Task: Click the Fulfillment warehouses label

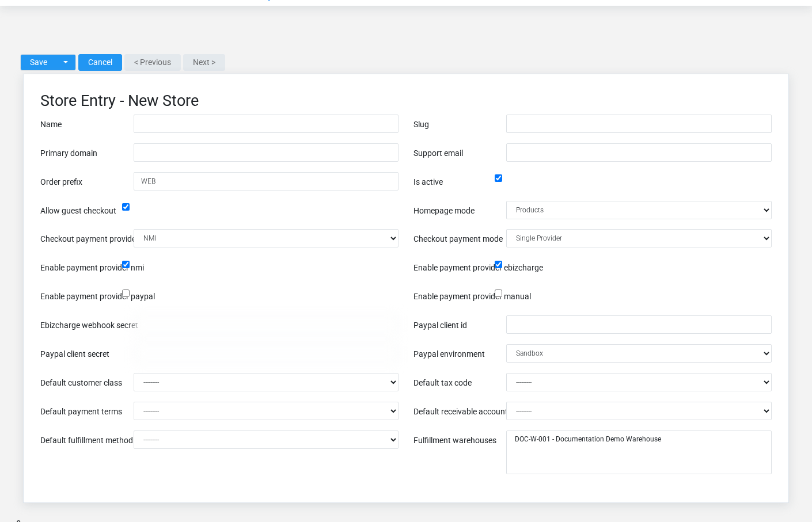Action: point(455,440)
